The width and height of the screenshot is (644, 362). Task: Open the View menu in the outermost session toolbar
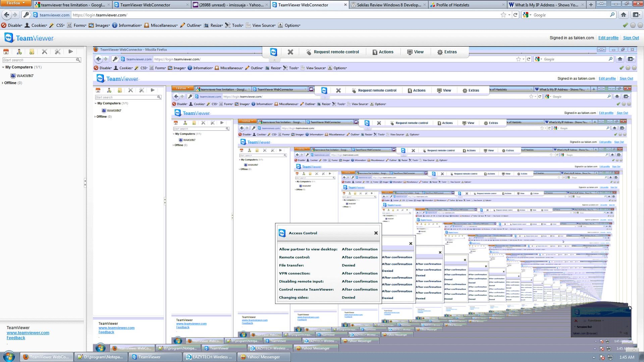coord(415,52)
